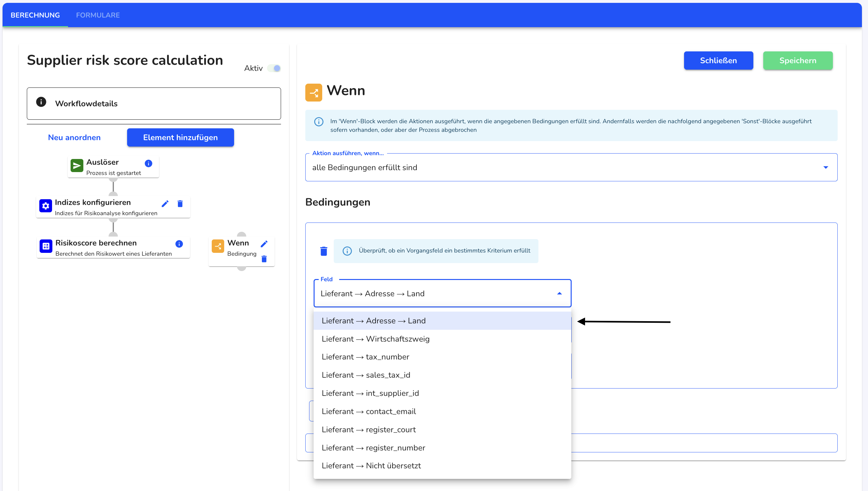
Task: Pick 'Lieferant → contact_email' option
Action: pos(442,412)
